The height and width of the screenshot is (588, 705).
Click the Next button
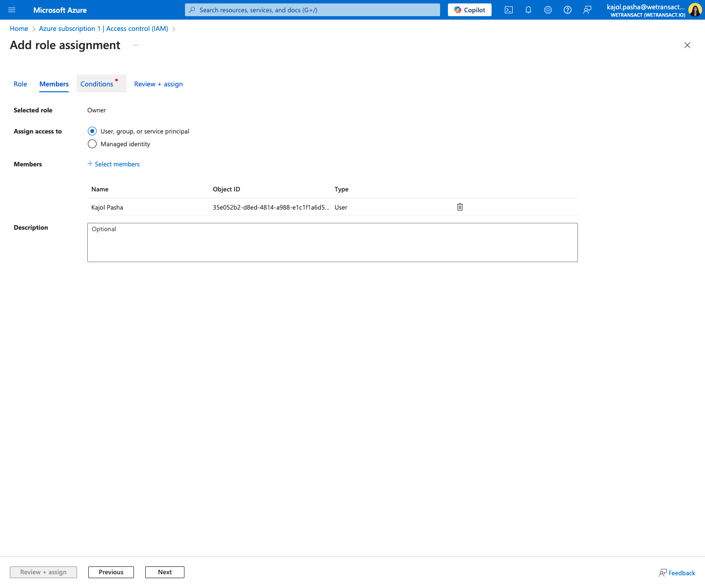pos(165,572)
